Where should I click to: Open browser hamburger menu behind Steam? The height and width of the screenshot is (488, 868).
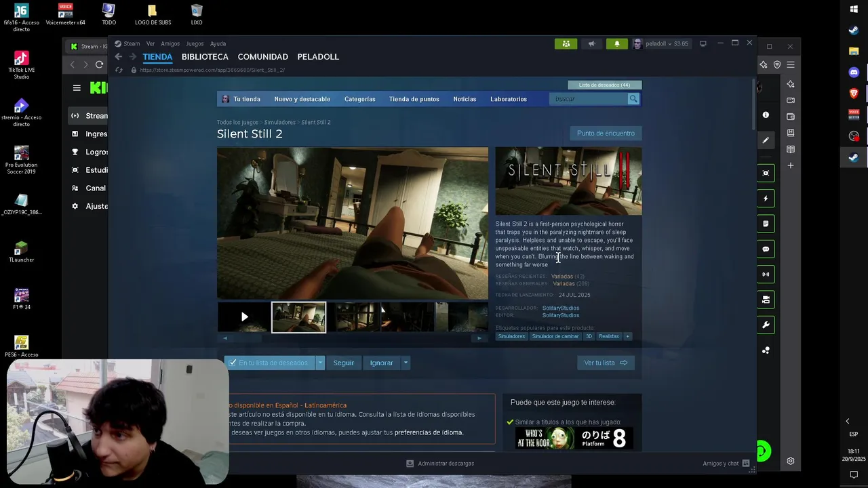[x=791, y=64]
